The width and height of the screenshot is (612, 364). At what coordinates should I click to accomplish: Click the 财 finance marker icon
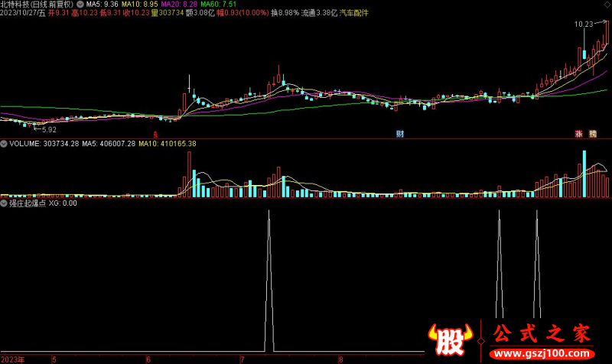[x=399, y=134]
